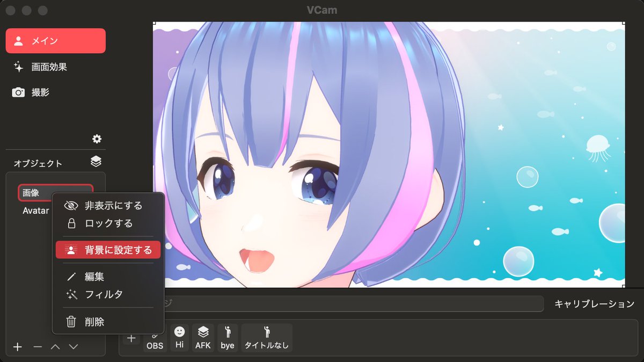This screenshot has height=362, width=644.
Task: Click the padlock icon in context menu
Action: 71,223
